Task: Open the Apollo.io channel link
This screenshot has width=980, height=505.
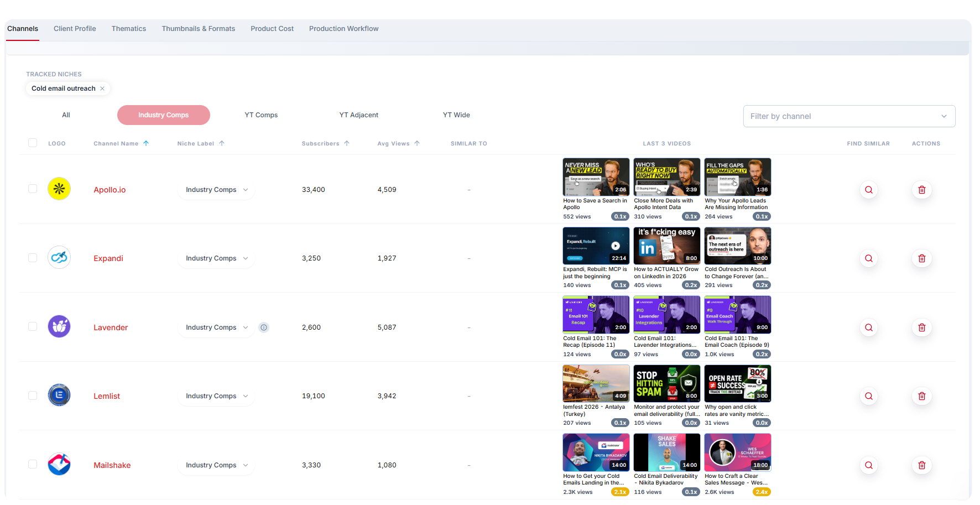Action: pyautogui.click(x=110, y=190)
